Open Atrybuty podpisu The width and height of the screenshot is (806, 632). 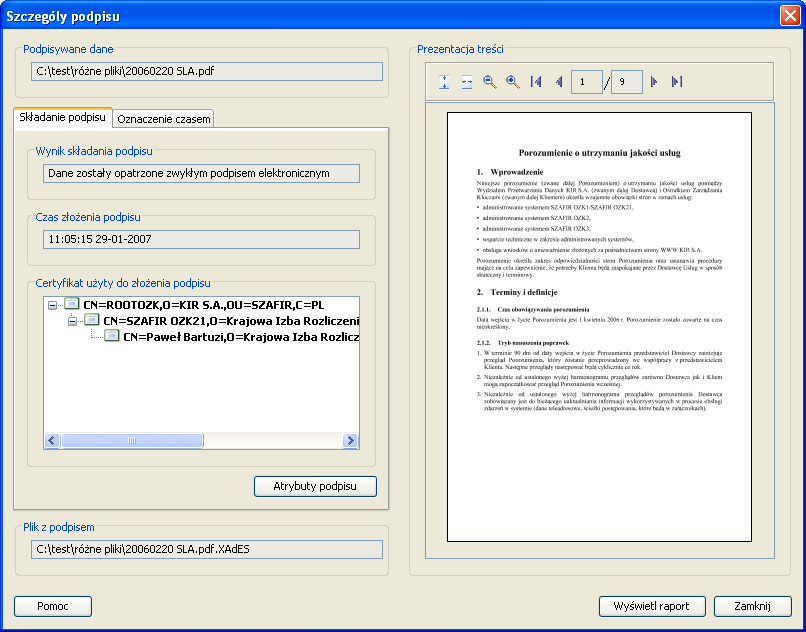point(315,486)
